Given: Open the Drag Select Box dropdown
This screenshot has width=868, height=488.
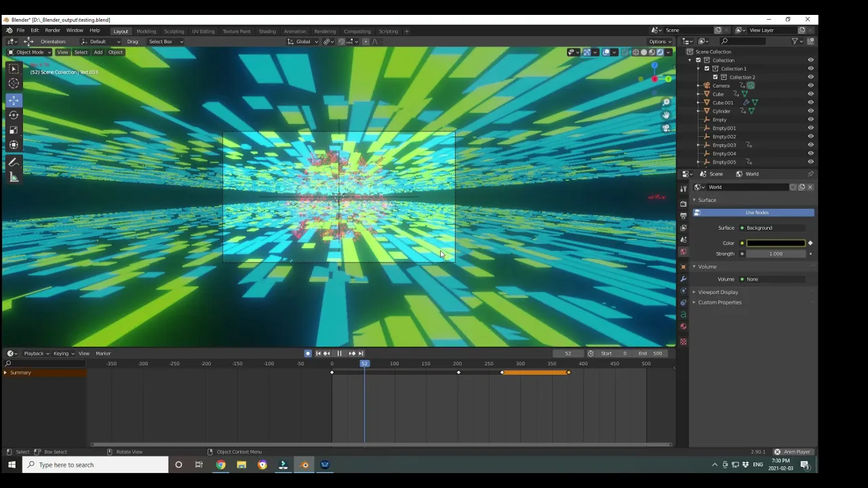Looking at the screenshot, I should [165, 41].
